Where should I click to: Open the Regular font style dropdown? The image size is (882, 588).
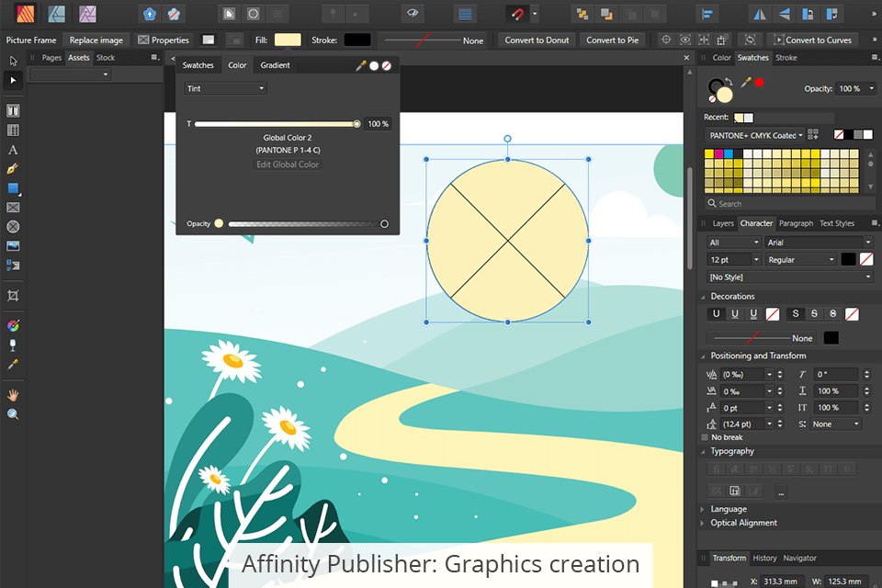coord(801,259)
